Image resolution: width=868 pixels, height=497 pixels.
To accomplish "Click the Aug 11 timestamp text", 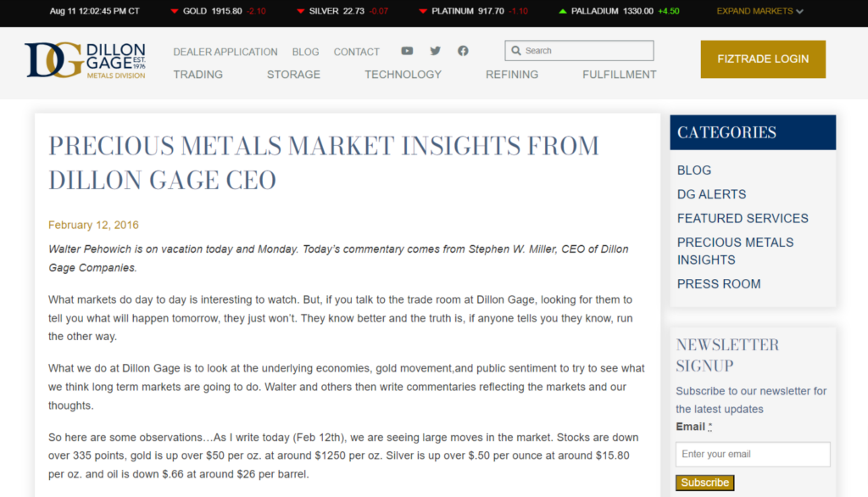I will (95, 11).
